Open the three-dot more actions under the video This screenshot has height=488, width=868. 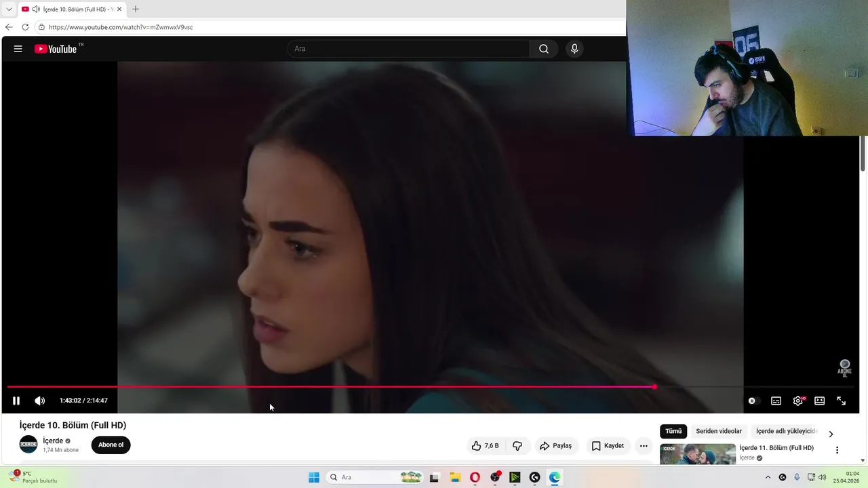coord(644,445)
